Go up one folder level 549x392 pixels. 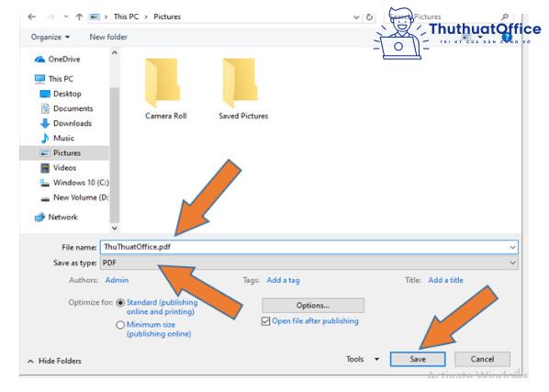click(x=79, y=17)
